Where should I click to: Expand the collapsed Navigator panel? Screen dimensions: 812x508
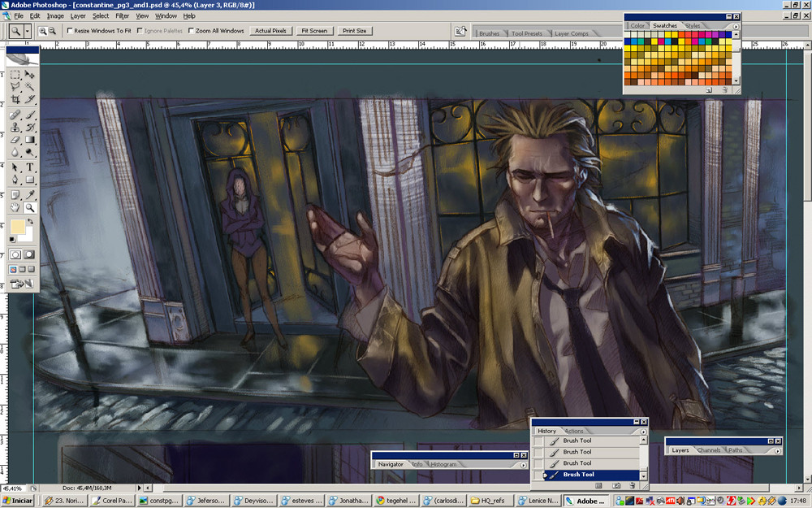coord(516,455)
